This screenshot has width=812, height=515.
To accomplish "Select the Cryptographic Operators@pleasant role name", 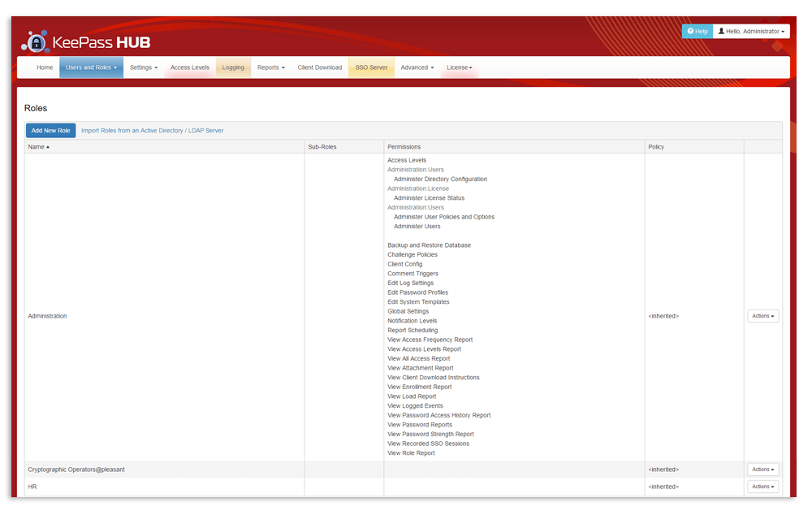I will (x=76, y=470).
